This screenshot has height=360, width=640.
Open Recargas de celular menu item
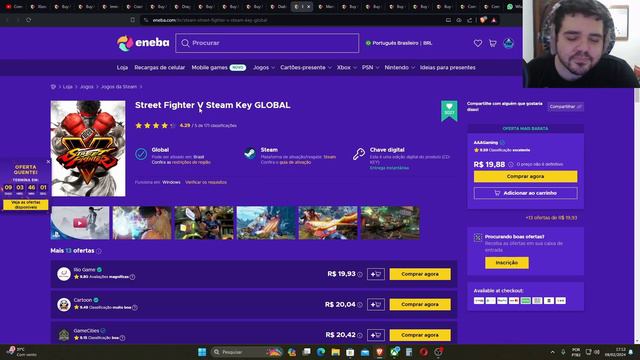pyautogui.click(x=160, y=68)
